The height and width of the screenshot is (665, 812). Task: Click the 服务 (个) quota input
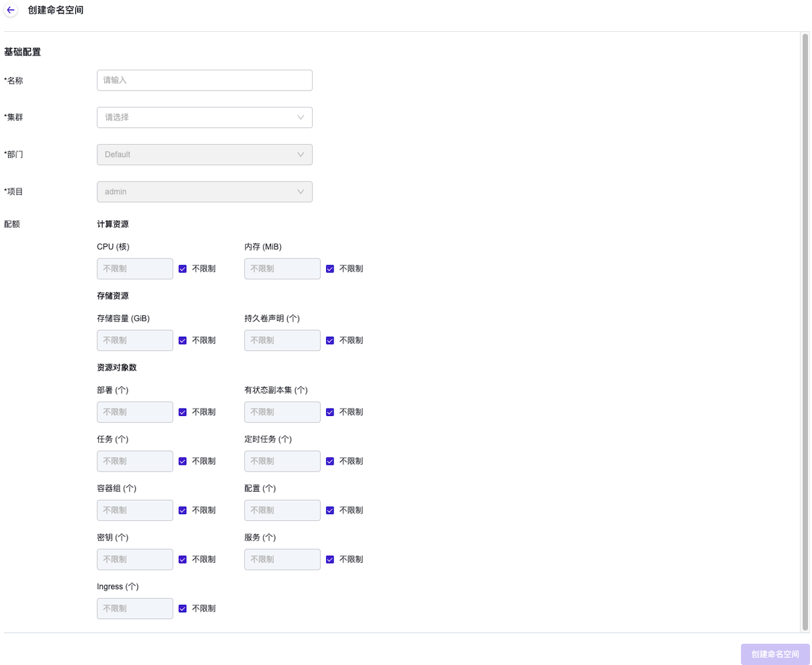(x=282, y=559)
